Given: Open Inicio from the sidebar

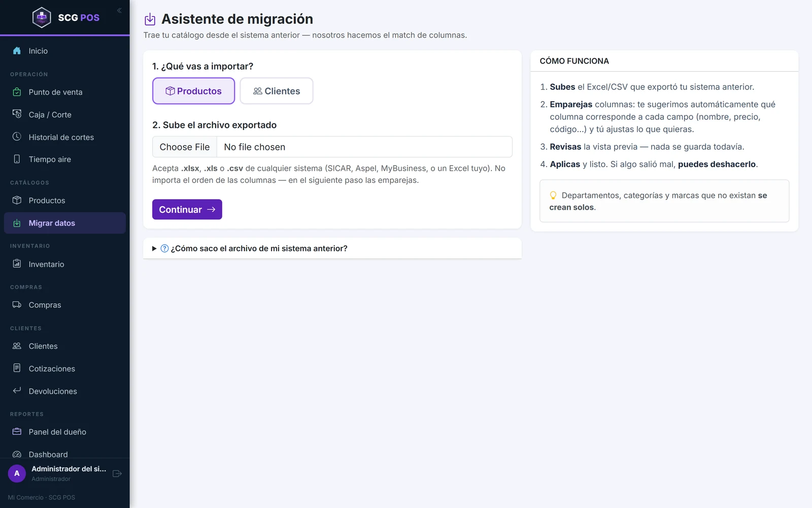Looking at the screenshot, I should [65, 51].
